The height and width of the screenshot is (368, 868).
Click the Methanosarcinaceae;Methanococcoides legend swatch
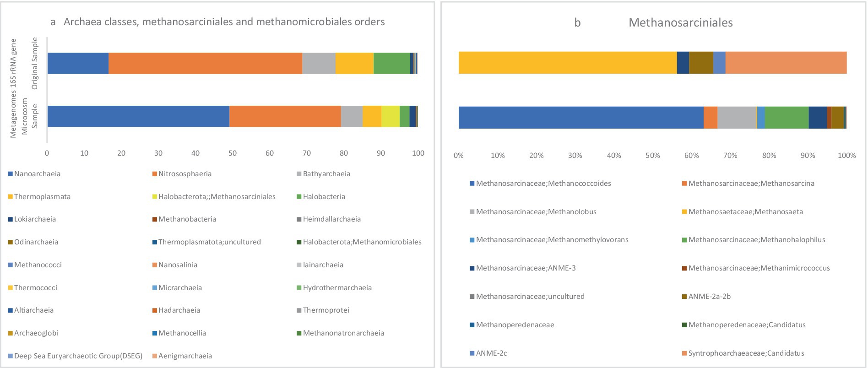click(x=472, y=184)
